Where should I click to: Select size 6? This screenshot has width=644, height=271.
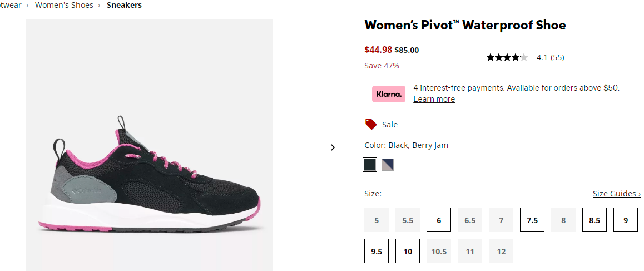[x=439, y=220]
